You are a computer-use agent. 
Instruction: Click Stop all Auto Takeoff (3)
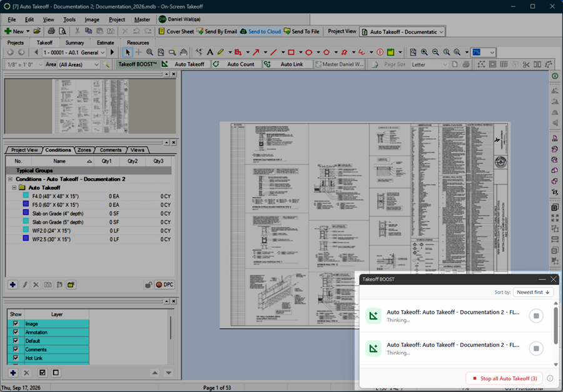505,378
